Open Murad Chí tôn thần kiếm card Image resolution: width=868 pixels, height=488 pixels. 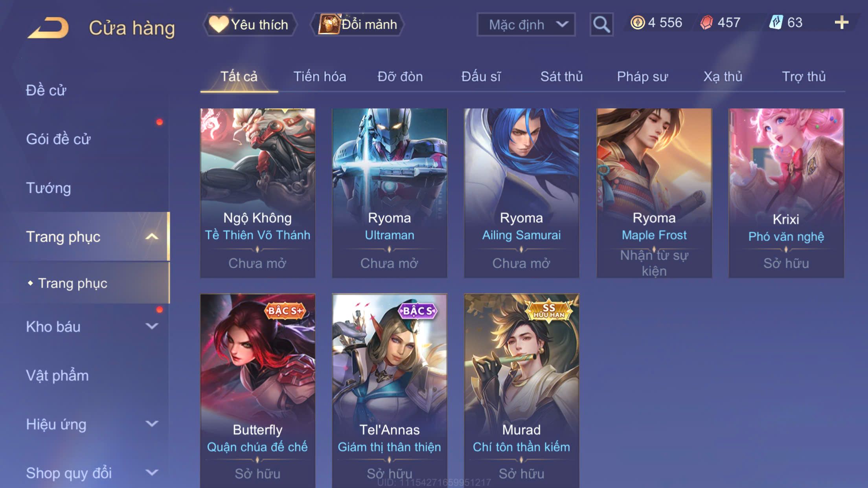pos(521,391)
